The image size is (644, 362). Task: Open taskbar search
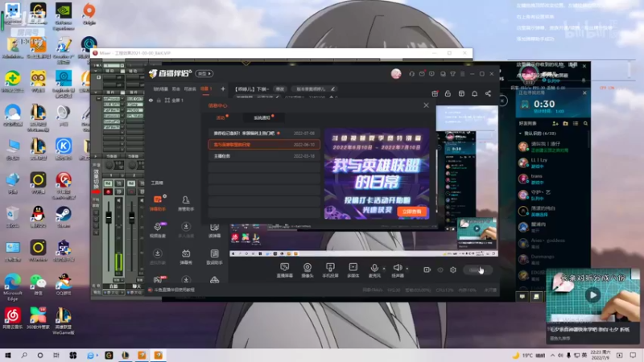click(24, 356)
